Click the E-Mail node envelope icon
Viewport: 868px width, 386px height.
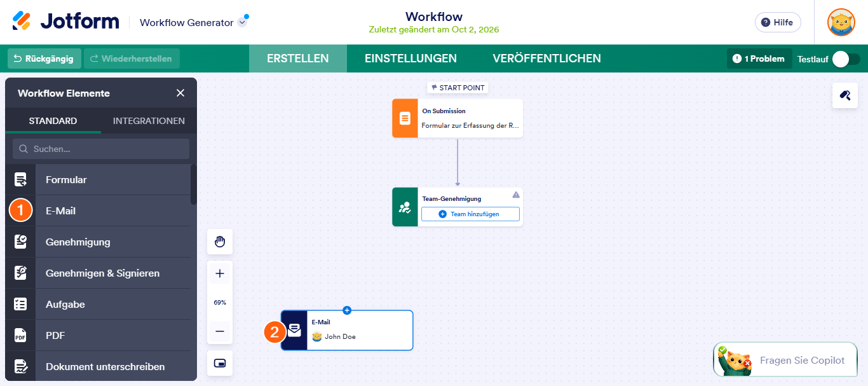[x=294, y=330]
